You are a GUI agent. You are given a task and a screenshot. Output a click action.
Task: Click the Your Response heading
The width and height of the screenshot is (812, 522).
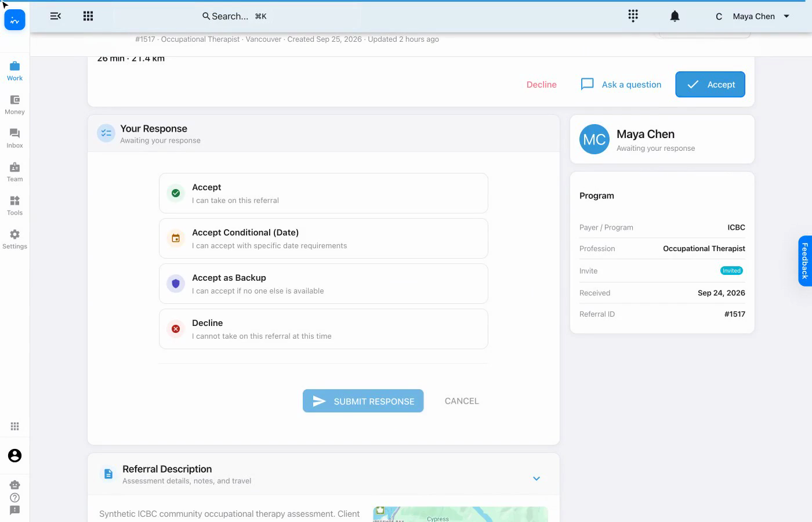154,129
